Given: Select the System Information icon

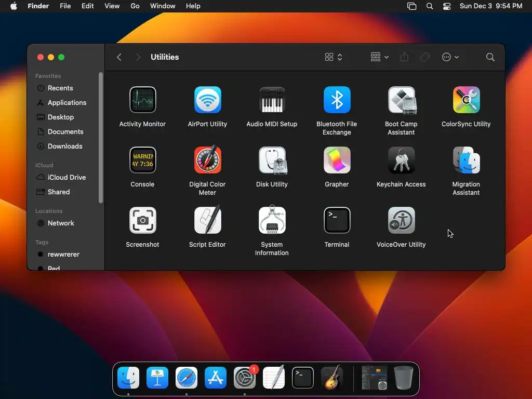Looking at the screenshot, I should [272, 220].
